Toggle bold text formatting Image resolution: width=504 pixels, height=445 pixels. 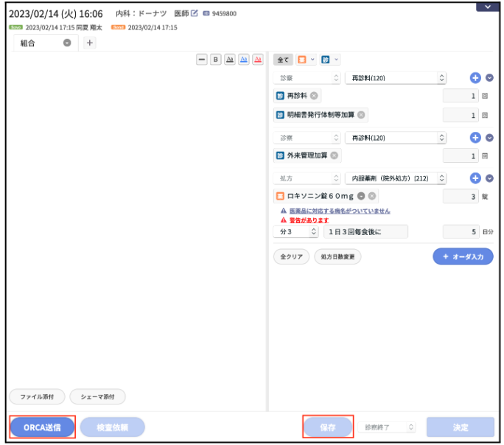click(x=216, y=60)
